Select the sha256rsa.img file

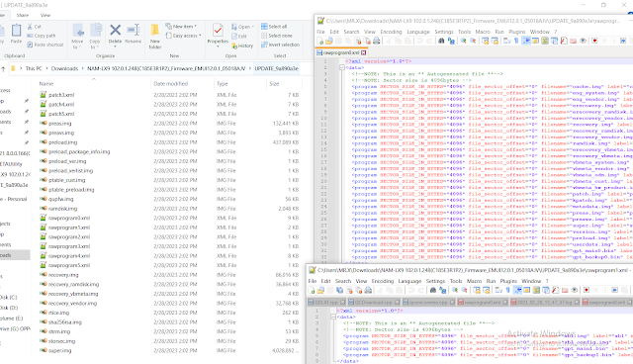(65, 322)
